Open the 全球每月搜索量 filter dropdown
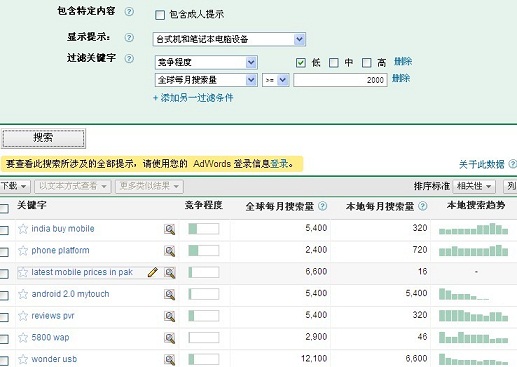The width and height of the screenshot is (517, 367). coord(206,80)
